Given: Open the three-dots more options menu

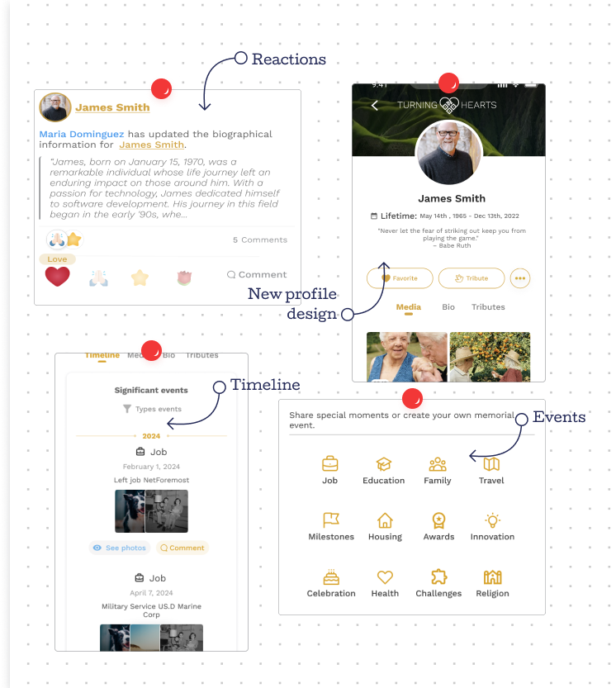Looking at the screenshot, I should tap(520, 278).
